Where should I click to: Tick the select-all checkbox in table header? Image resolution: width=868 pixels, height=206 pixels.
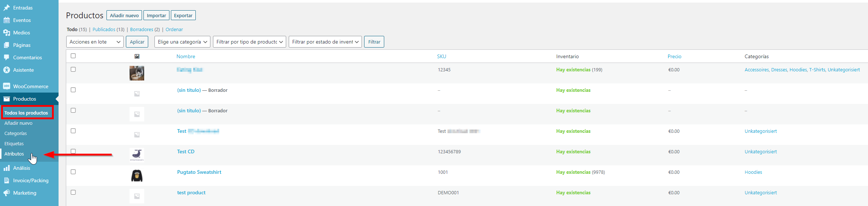coord(73,56)
